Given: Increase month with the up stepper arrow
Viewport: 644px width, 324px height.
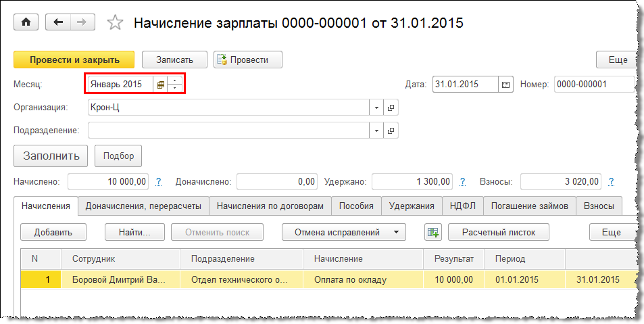Looking at the screenshot, I should coord(175,81).
